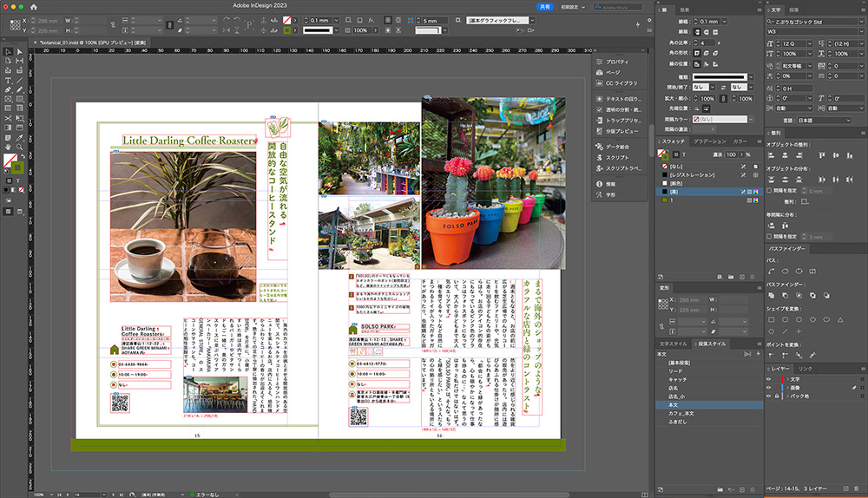Hide the 文字 layer eye icon

tap(769, 379)
